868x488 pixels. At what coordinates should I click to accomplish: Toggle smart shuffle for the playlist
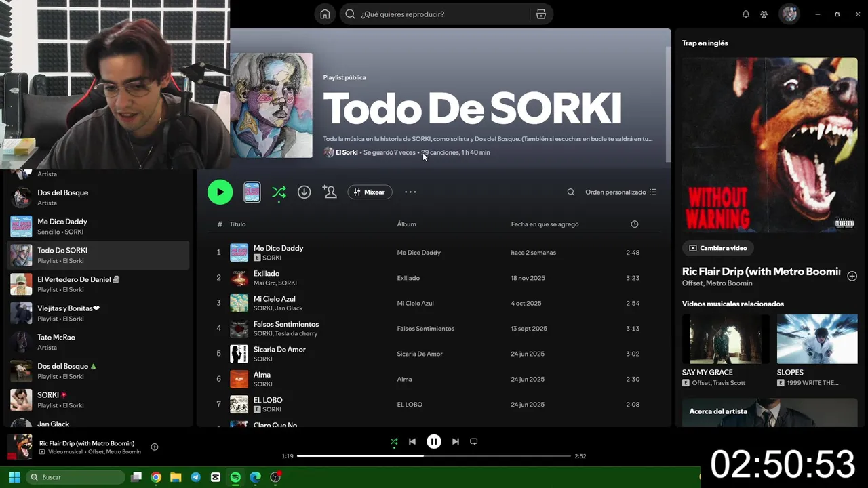click(x=279, y=192)
